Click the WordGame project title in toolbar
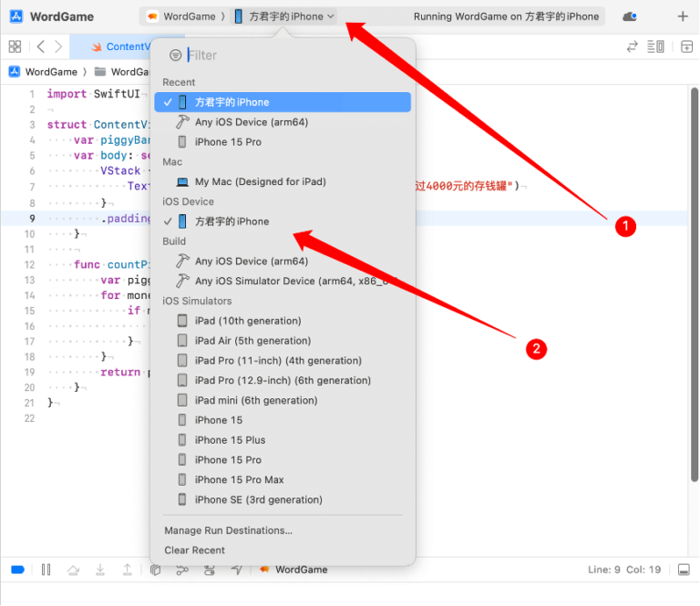The width and height of the screenshot is (700, 606). (x=62, y=16)
